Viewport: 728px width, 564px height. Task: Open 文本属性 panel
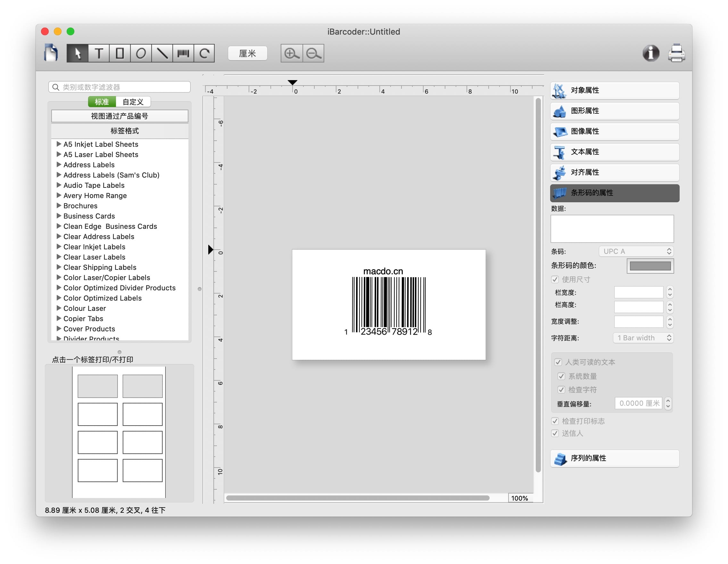click(x=615, y=152)
